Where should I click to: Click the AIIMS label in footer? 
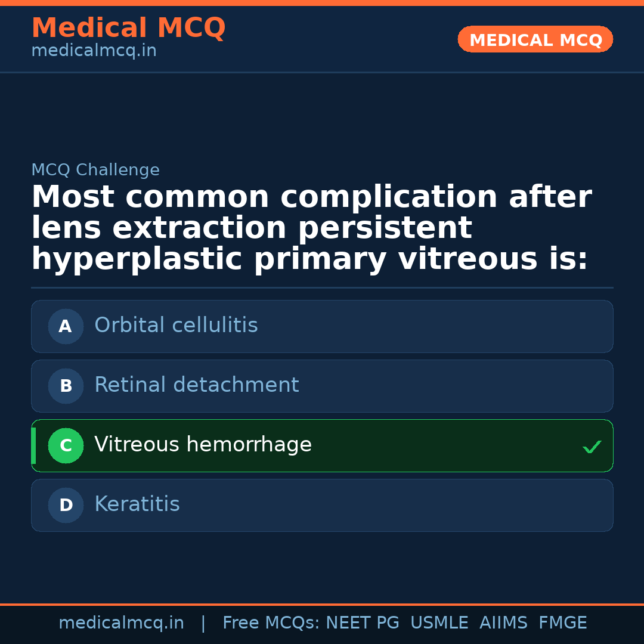click(x=503, y=623)
